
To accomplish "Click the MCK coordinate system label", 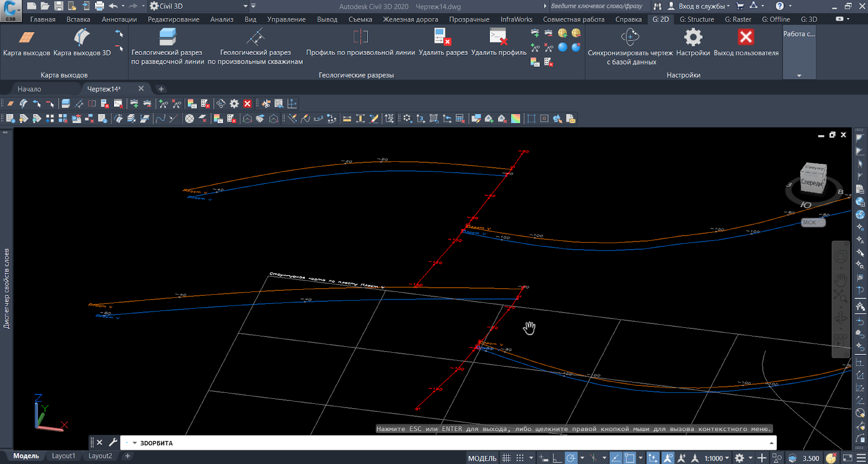I will point(812,223).
